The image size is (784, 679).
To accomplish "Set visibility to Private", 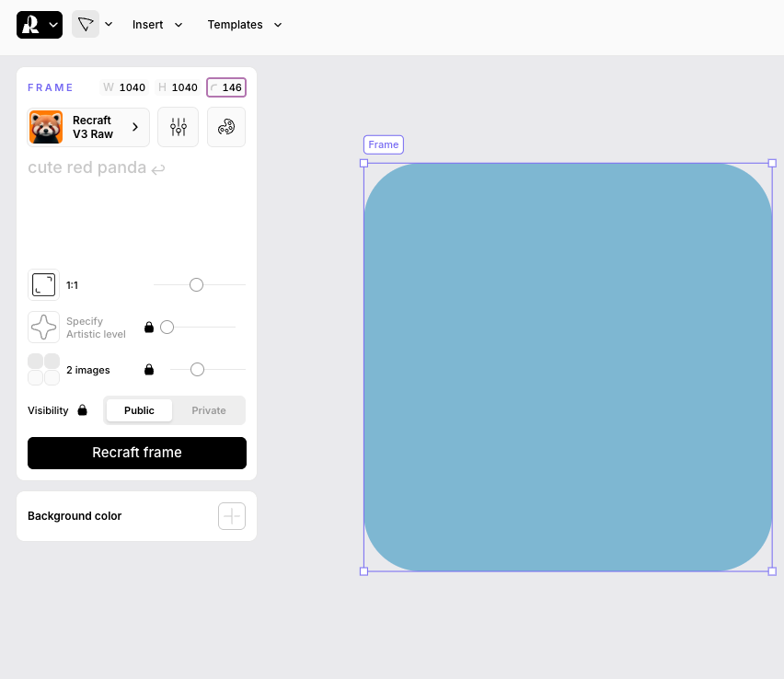I will point(209,410).
